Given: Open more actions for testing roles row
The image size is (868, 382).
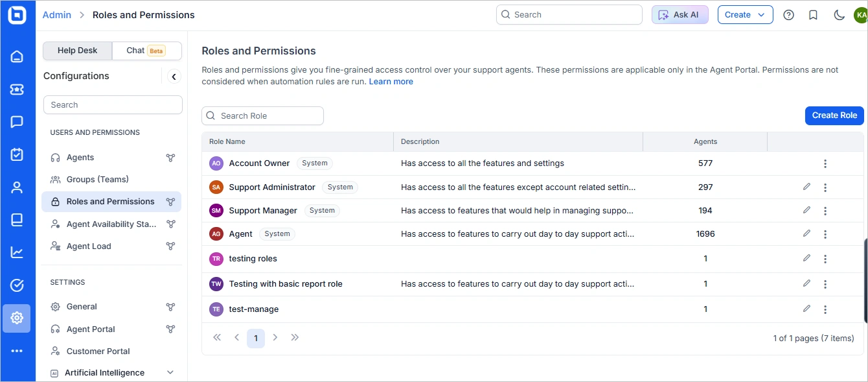Looking at the screenshot, I should pos(825,259).
